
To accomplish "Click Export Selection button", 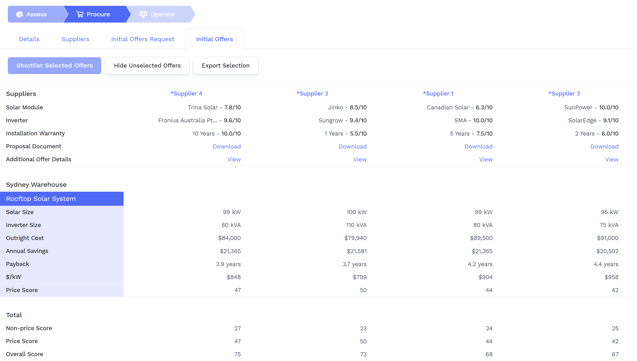I will click(x=225, y=65).
